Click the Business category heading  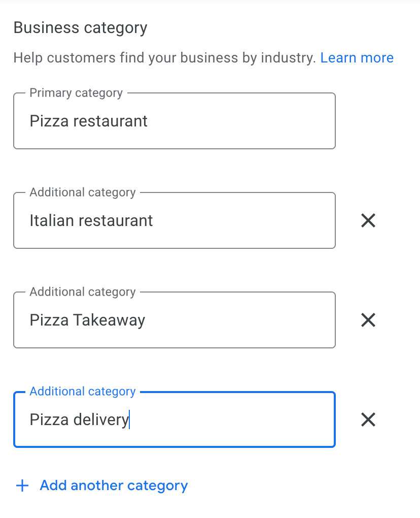[80, 27]
